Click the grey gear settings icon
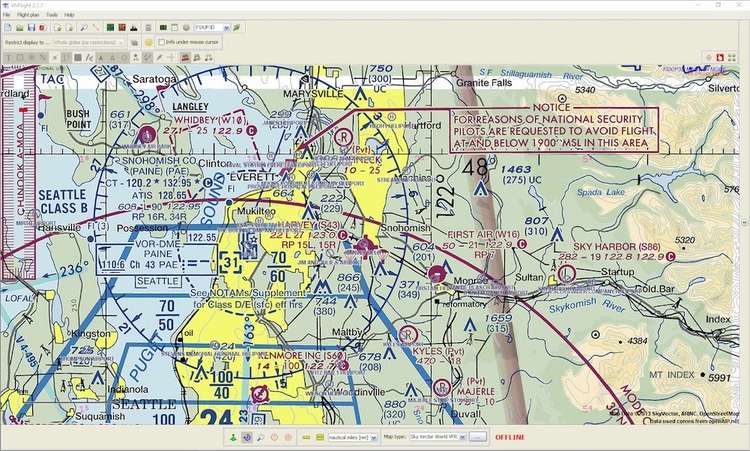Image resolution: width=750 pixels, height=451 pixels. click(186, 28)
